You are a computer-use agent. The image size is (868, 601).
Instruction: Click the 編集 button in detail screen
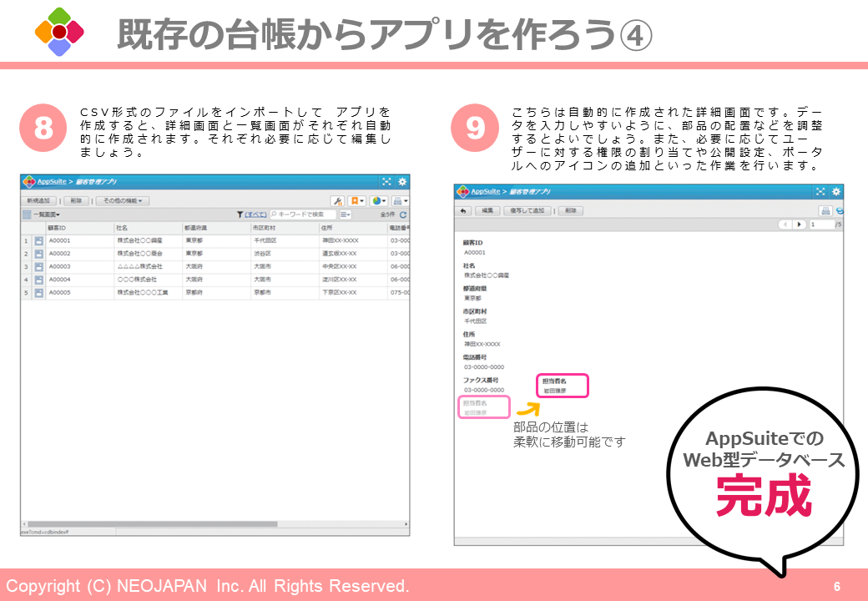click(x=487, y=211)
